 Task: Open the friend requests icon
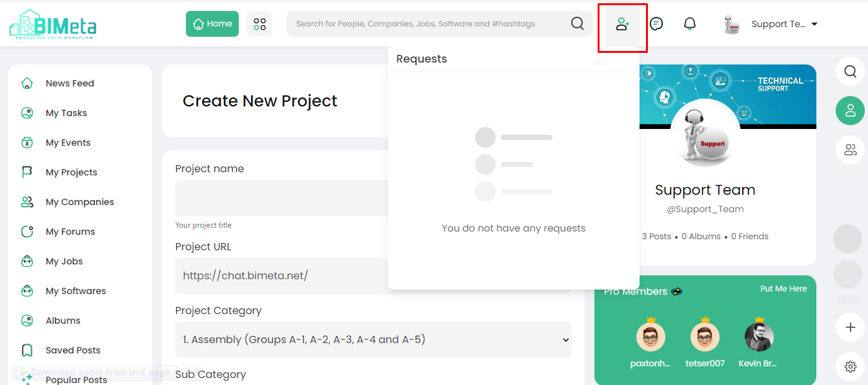pos(622,25)
